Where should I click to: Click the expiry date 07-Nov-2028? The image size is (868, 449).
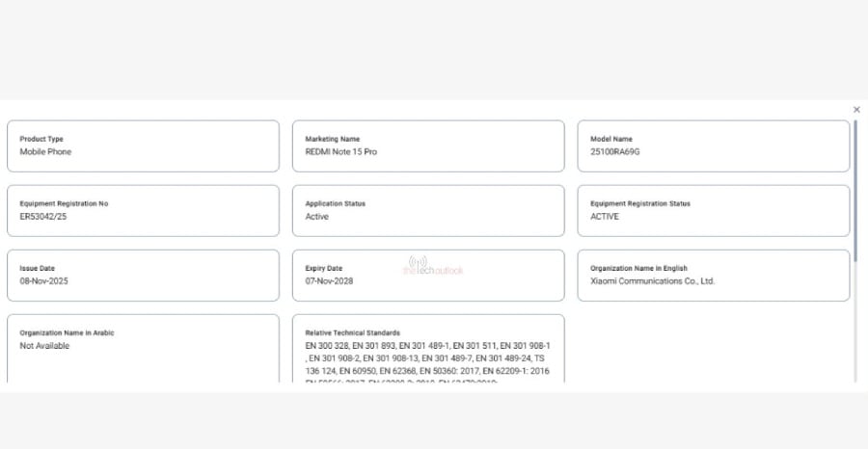coord(329,281)
